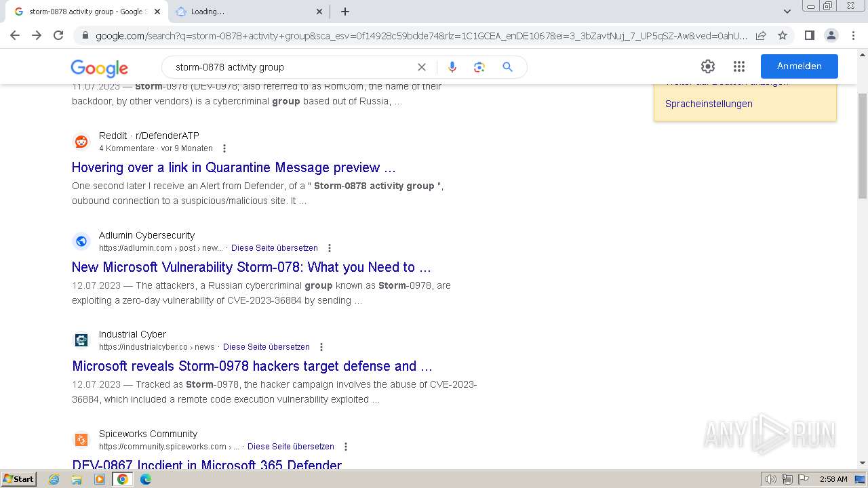Screen dimensions: 868x488
Task: Open DEV-0867 Incident in Microsoft 365 result
Action: tap(207, 465)
